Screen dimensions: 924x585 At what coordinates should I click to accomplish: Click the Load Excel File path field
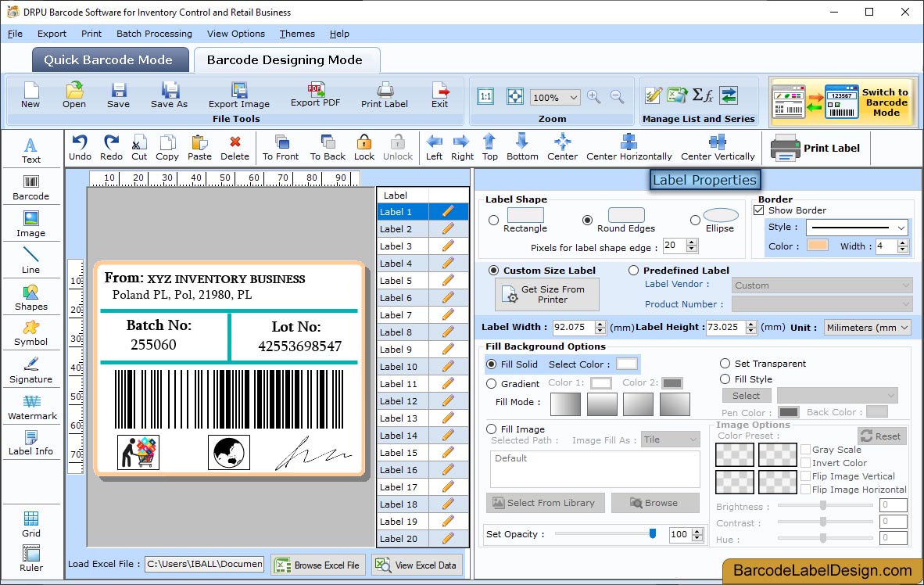205,564
